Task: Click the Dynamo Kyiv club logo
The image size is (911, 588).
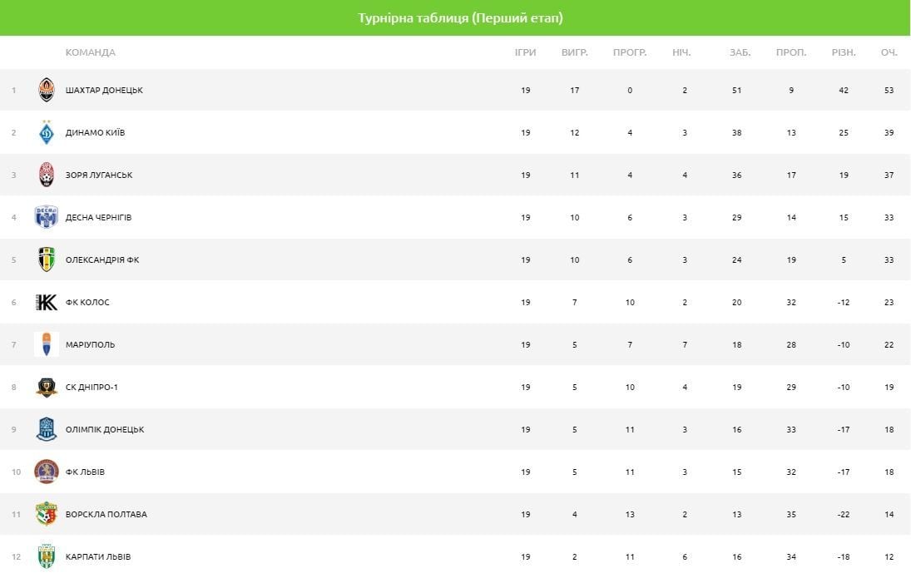Action: 47,132
